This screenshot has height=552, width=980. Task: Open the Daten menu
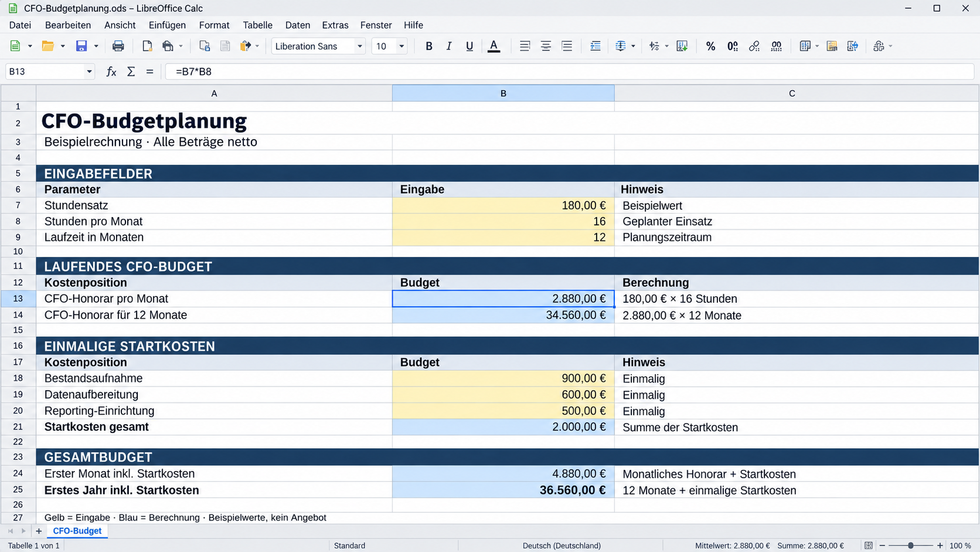click(x=298, y=25)
